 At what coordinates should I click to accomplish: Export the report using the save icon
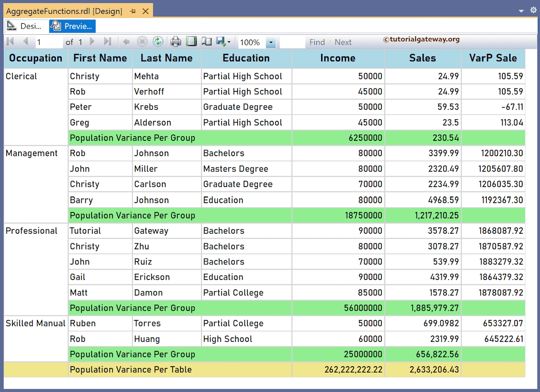pos(220,42)
